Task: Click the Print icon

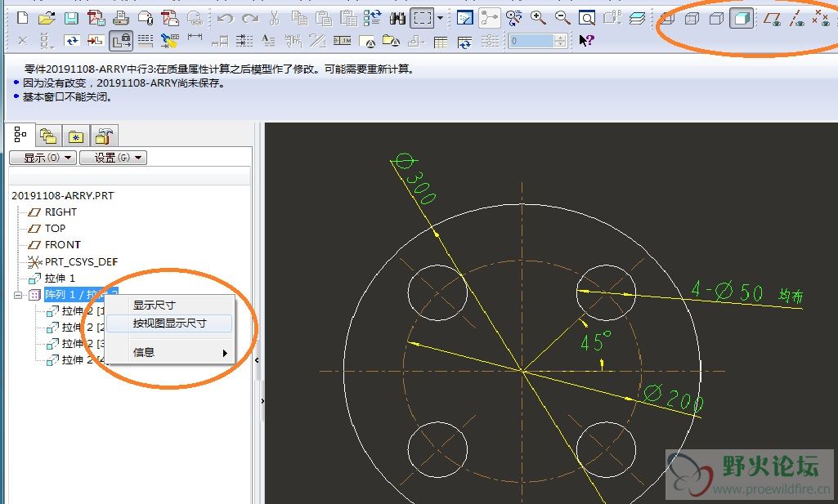Action: point(120,18)
